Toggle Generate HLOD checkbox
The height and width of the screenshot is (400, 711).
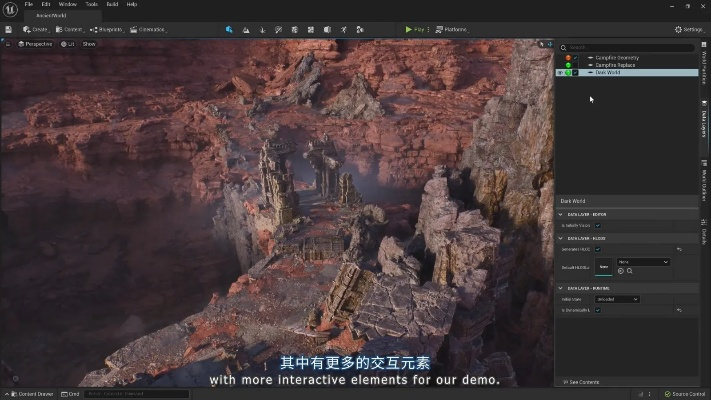pyautogui.click(x=598, y=249)
